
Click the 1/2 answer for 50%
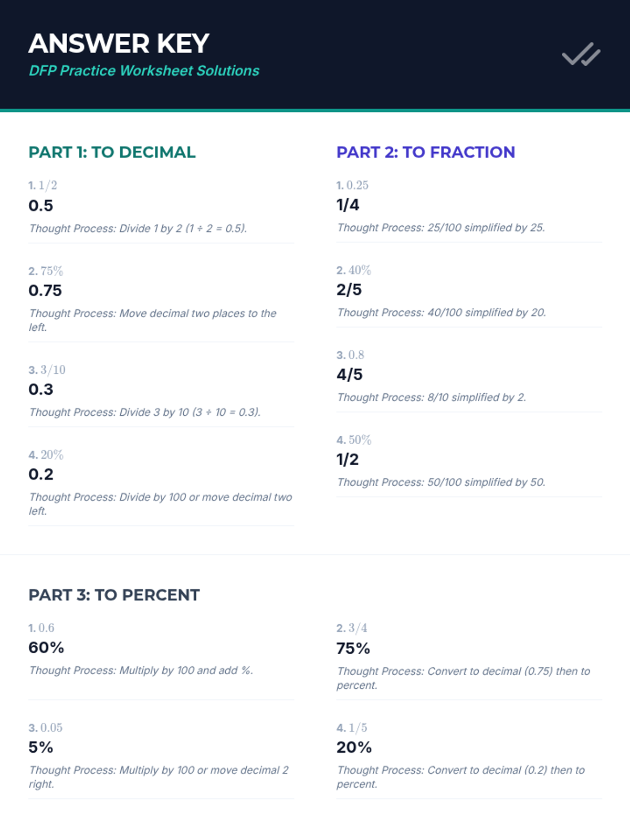[x=348, y=459]
